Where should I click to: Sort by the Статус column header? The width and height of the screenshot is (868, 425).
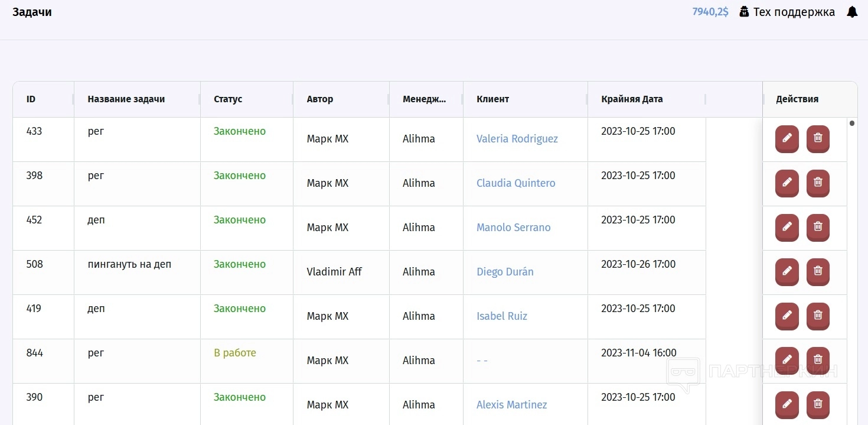[228, 99]
